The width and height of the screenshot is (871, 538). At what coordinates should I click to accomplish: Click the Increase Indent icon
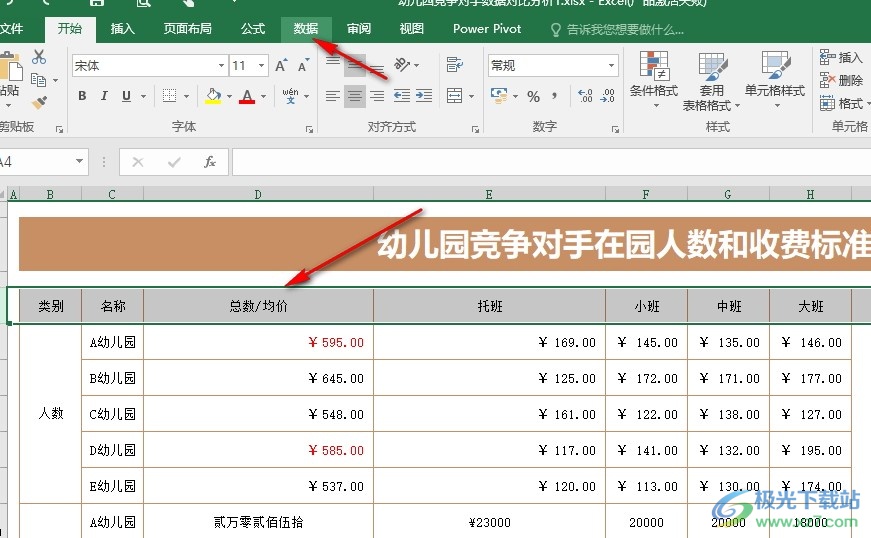425,97
